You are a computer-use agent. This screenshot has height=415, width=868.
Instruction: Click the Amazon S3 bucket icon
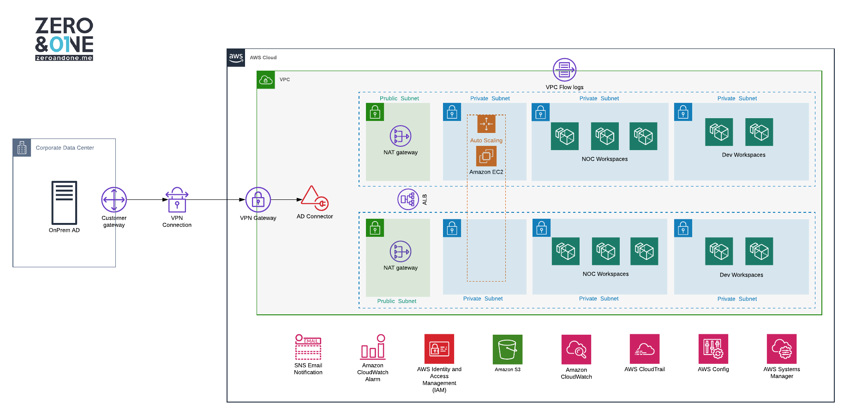click(508, 349)
